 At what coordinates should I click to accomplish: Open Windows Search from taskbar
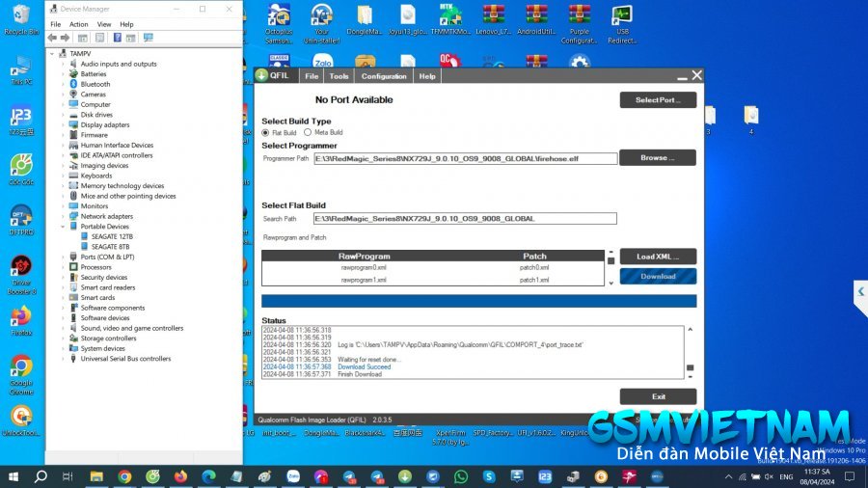(41, 476)
